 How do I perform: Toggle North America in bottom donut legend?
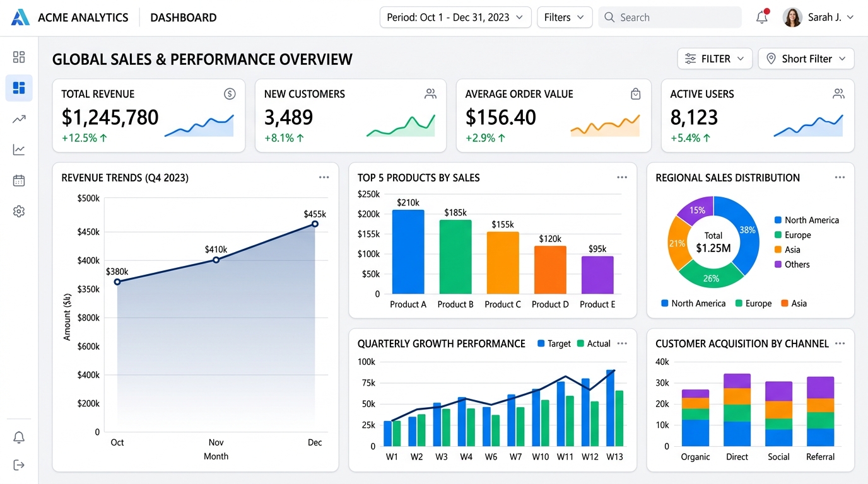point(693,303)
